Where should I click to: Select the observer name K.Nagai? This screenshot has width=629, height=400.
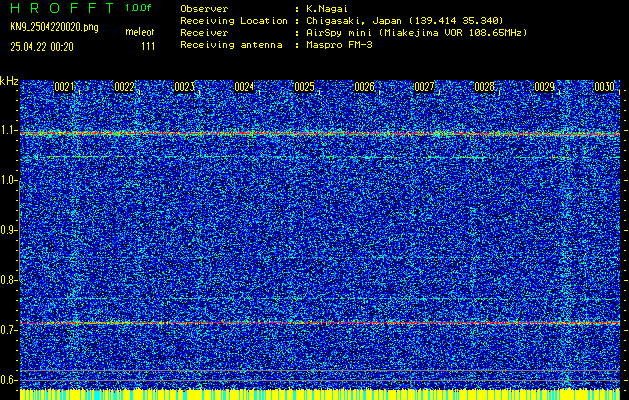[329, 9]
